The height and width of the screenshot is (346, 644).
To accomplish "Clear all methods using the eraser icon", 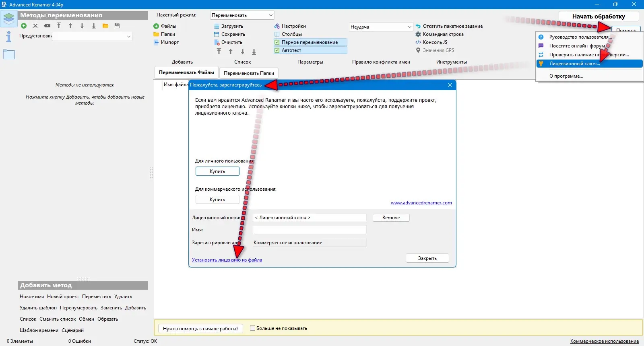I will pyautogui.click(x=47, y=26).
